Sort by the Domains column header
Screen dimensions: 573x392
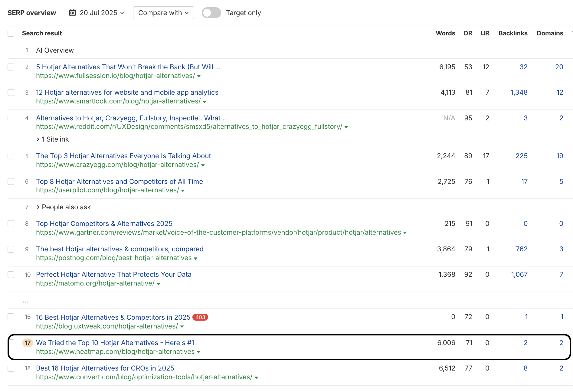(550, 33)
